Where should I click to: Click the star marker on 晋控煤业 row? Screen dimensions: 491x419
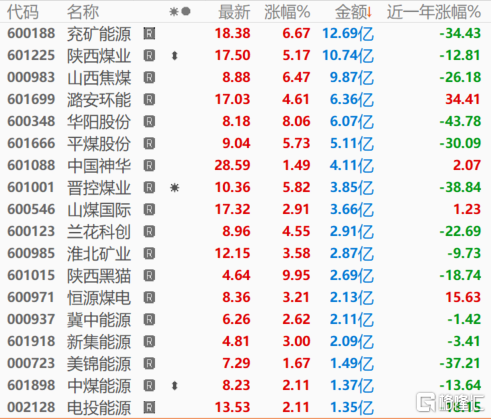[x=175, y=188]
